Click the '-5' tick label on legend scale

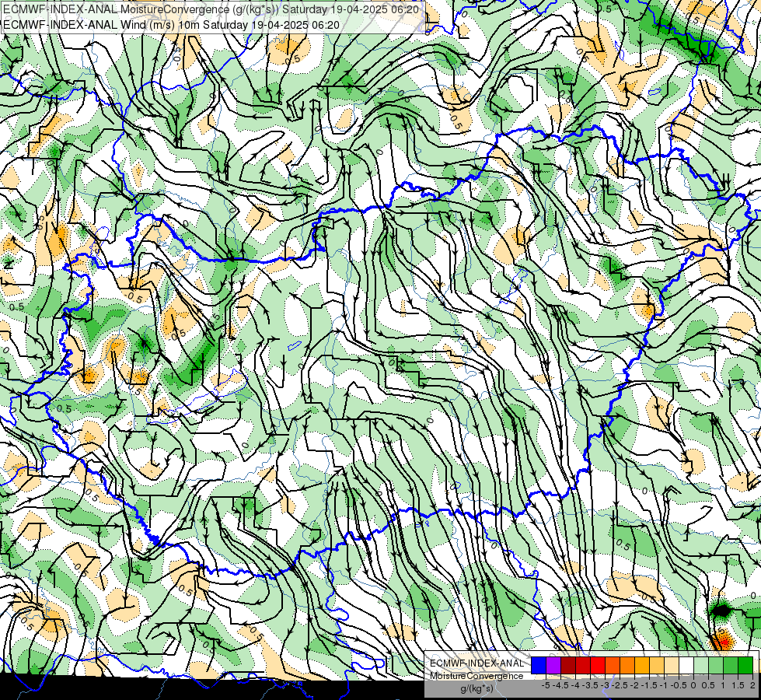pyautogui.click(x=546, y=685)
